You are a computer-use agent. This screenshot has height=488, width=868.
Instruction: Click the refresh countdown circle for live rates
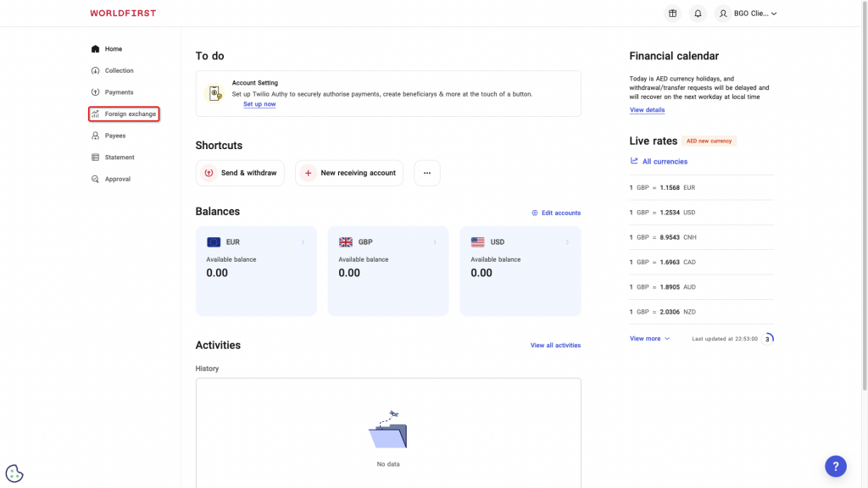tap(767, 339)
